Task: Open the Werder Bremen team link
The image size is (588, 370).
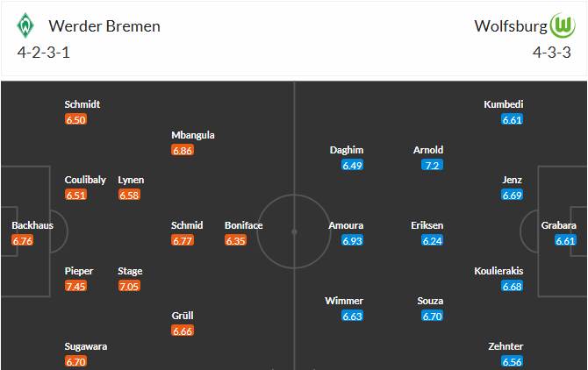Action: [x=105, y=26]
